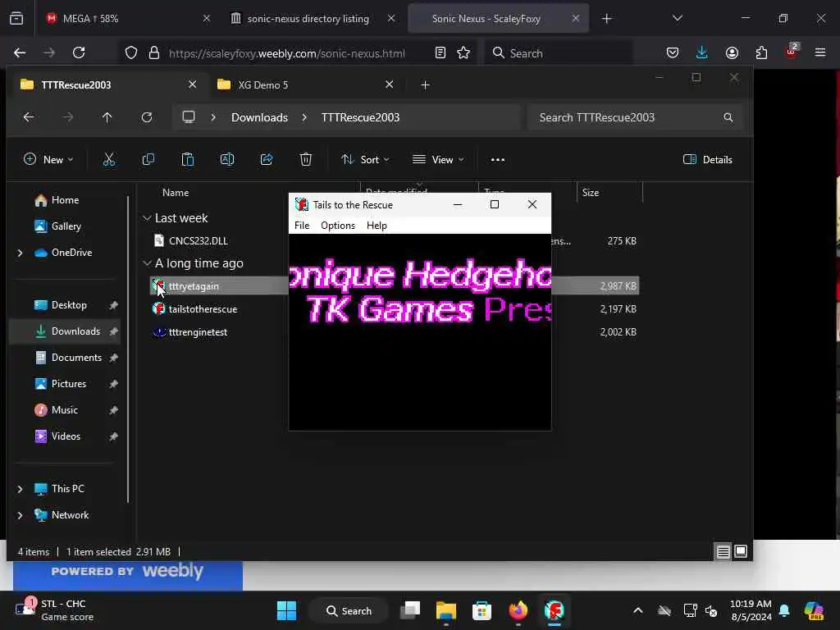Viewport: 840px width, 630px height.
Task: Save page to Pocket icon
Action: tap(673, 52)
